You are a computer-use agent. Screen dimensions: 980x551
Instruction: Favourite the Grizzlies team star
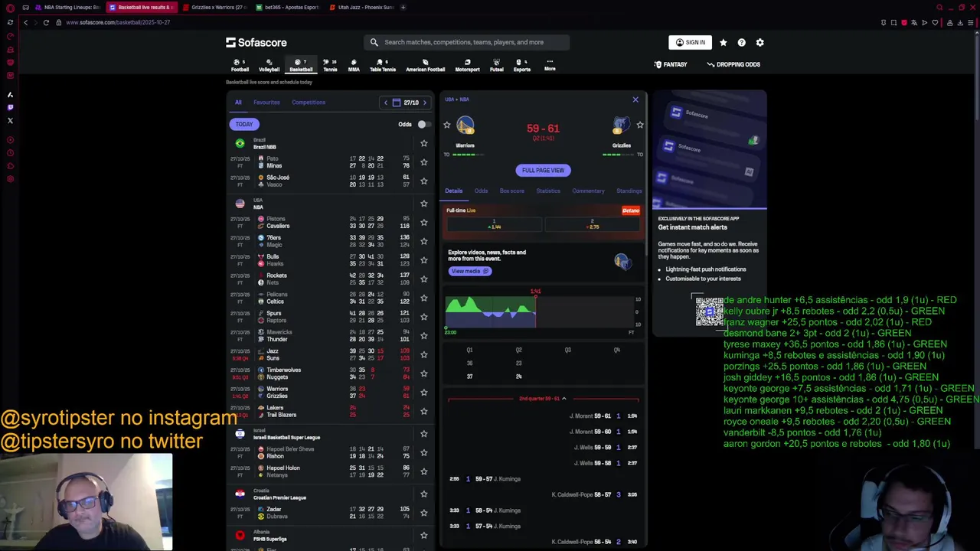[x=640, y=125]
